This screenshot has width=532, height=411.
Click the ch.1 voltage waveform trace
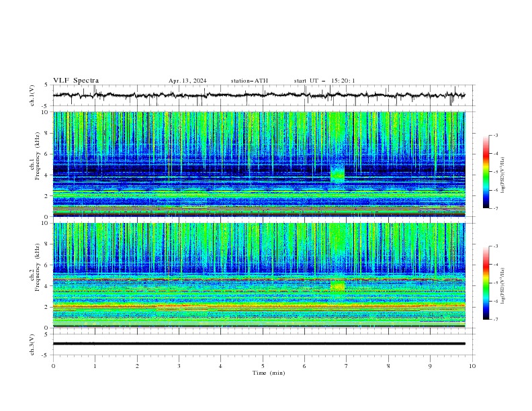pos(259,95)
